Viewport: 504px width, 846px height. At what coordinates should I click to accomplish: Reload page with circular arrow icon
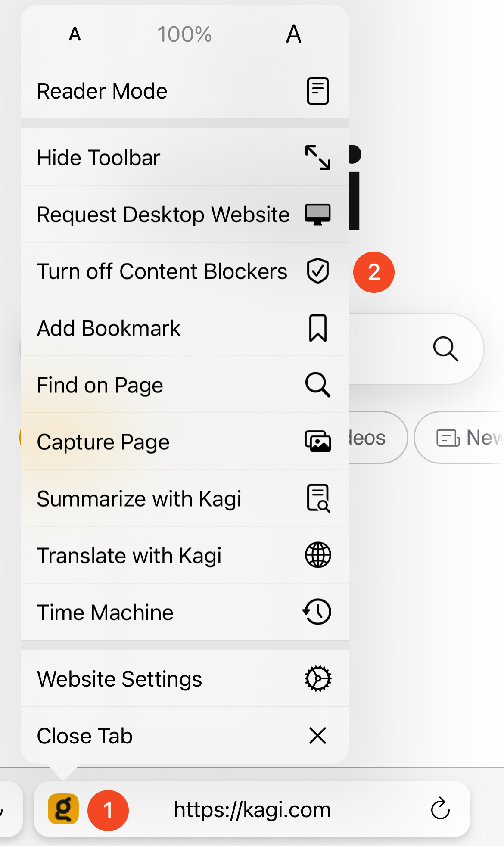tap(440, 809)
